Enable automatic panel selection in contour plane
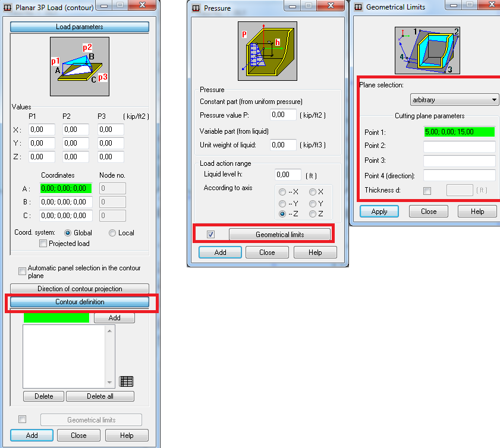Screen dimensions: 500x448 (22, 271)
